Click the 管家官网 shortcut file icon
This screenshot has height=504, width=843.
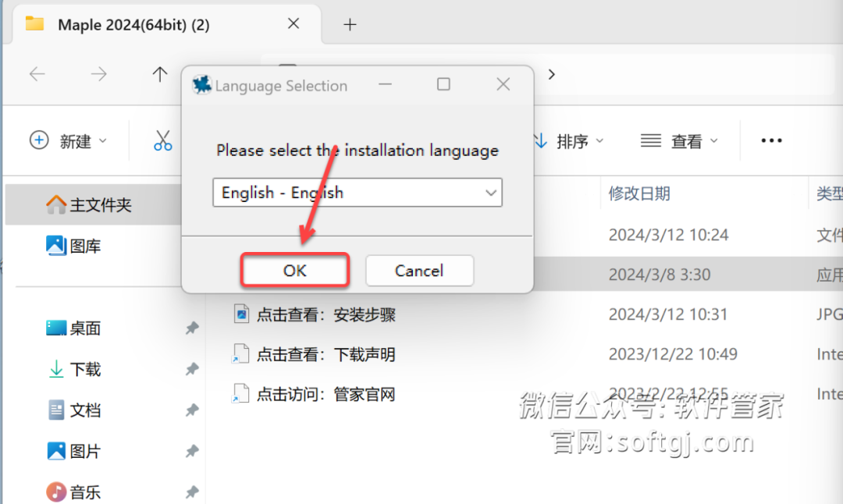240,394
